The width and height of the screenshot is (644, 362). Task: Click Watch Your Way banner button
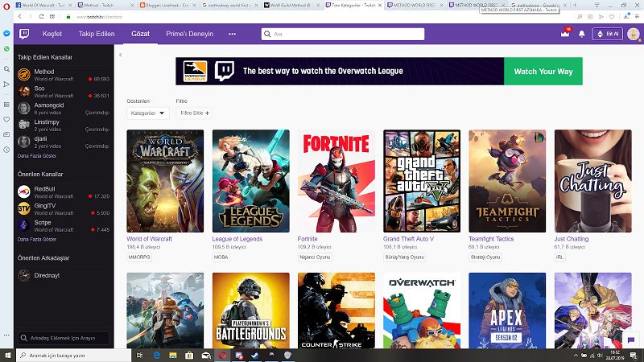pyautogui.click(x=543, y=72)
